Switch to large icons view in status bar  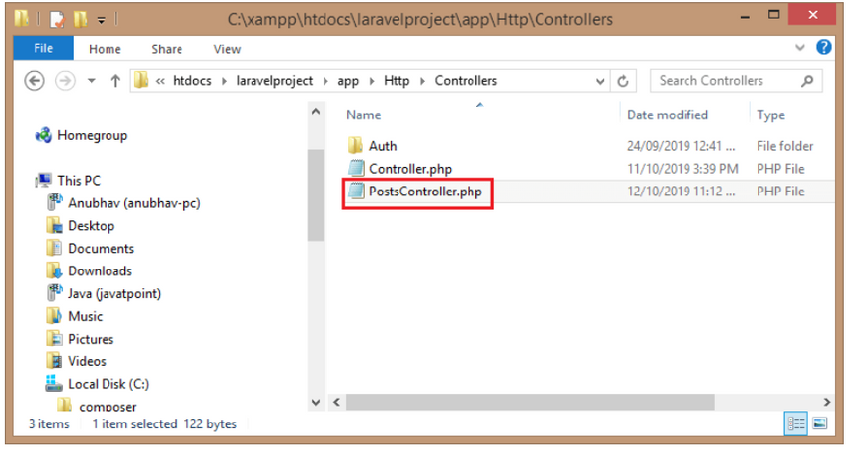(818, 423)
